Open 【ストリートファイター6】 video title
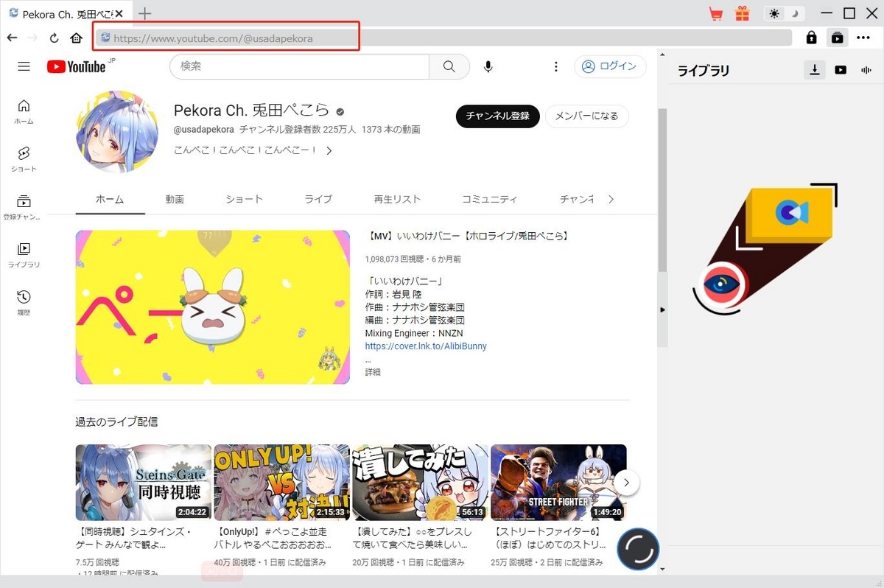Screen dimensions: 884x588 coord(549,538)
